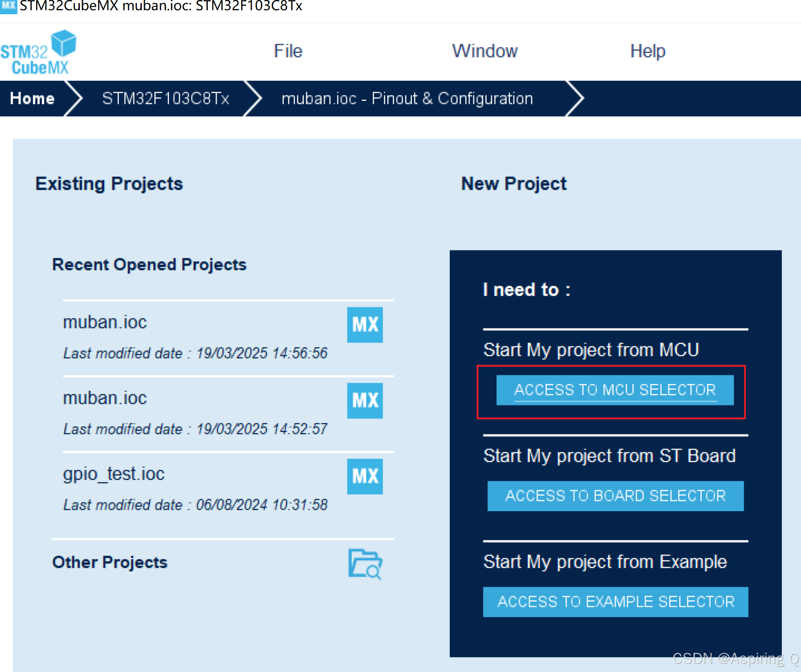This screenshot has width=801, height=672.
Task: Open muban.ioc project modified at 14:56:56
Action: pos(105,322)
